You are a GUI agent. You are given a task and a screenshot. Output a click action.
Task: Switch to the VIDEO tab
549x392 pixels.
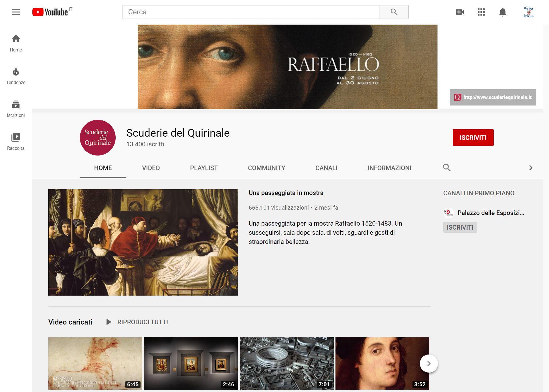point(151,168)
